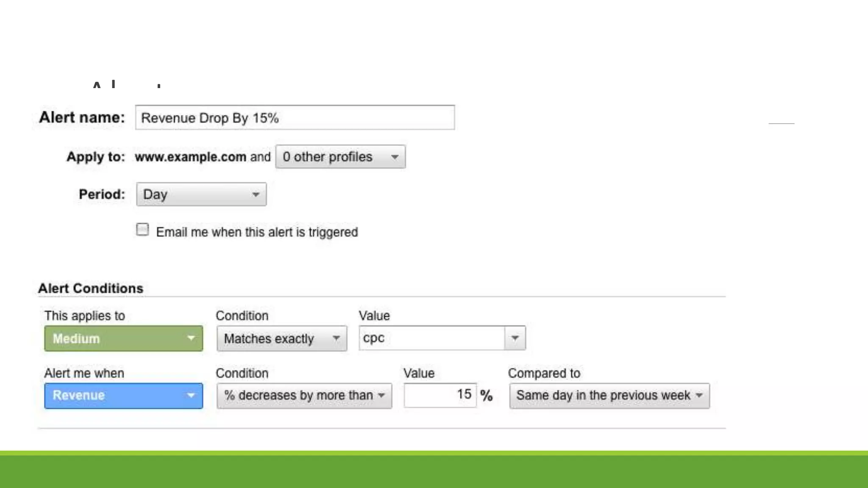This screenshot has width=868, height=488.
Task: Click the arrow on decreases condition selector
Action: 381,396
